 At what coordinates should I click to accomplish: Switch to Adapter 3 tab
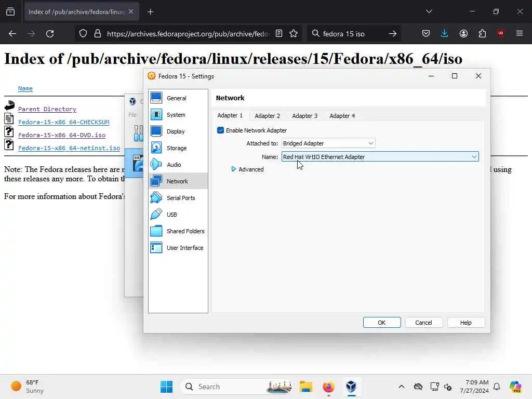[x=304, y=116]
